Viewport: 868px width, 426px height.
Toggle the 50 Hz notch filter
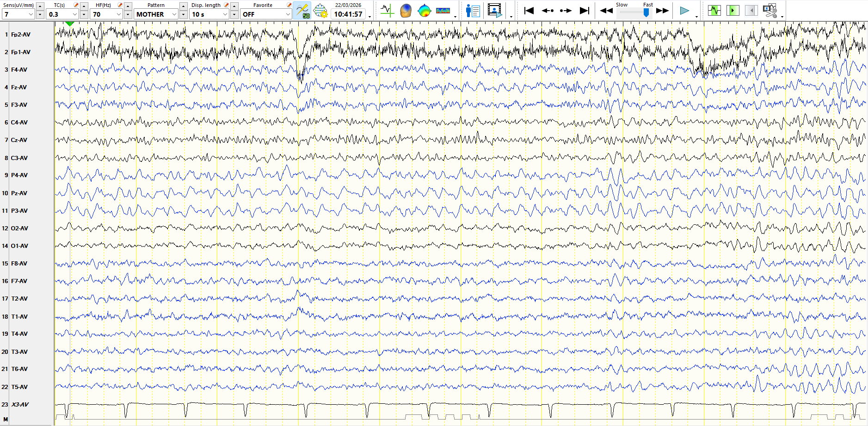(302, 11)
